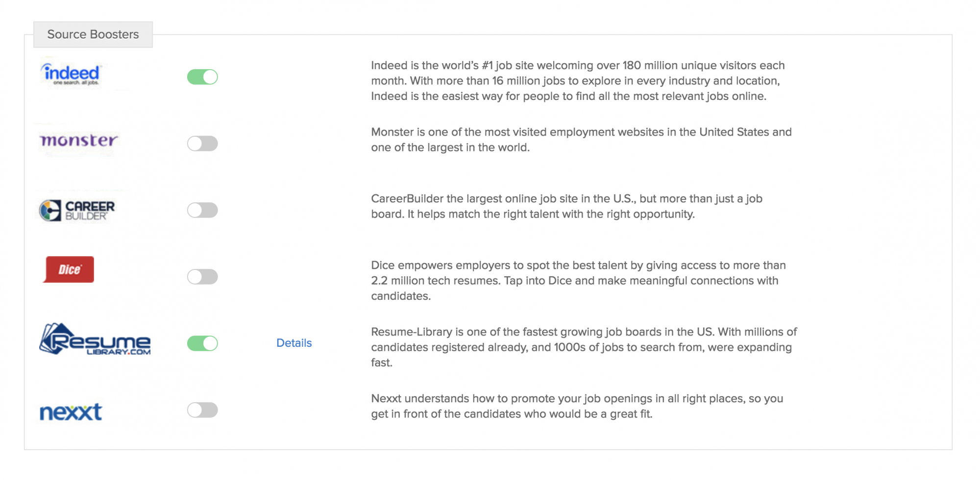
Task: Turn on the CareerBuilder toggle switch
Action: pos(202,210)
